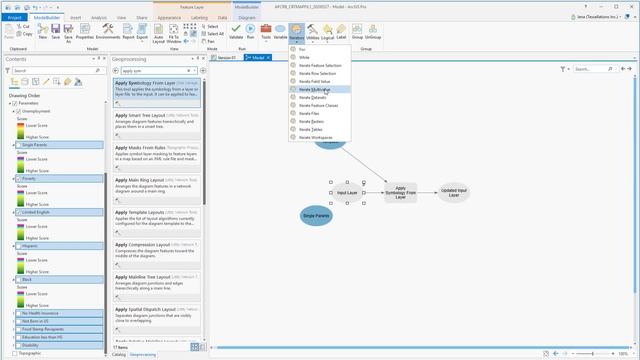Image resolution: width=640 pixels, height=360 pixels.
Task: Switch to the Model view tab
Action: pos(258,58)
